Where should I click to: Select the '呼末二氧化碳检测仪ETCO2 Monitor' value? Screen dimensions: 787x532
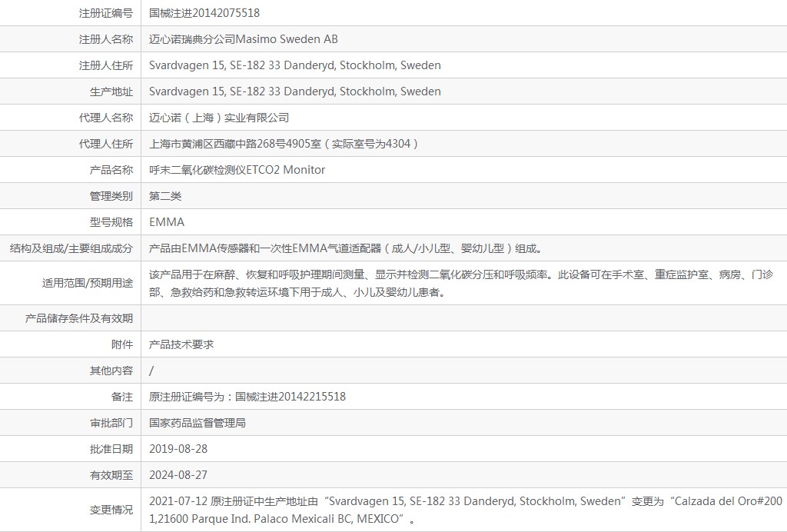tap(237, 170)
